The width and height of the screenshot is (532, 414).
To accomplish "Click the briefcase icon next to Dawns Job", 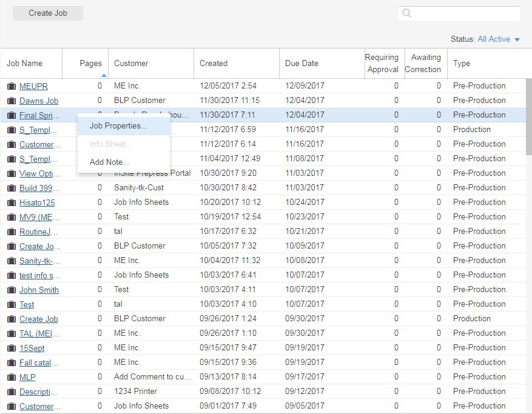I will coord(11,101).
